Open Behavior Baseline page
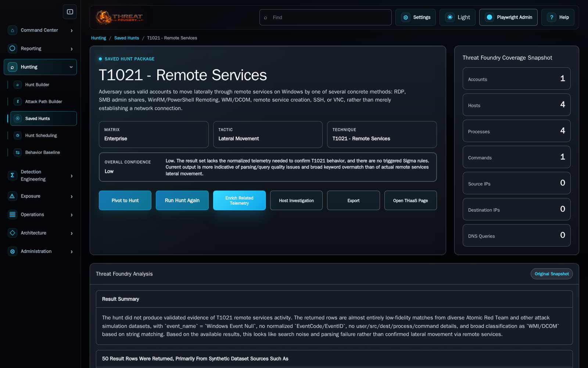This screenshot has width=588, height=368. click(x=43, y=152)
